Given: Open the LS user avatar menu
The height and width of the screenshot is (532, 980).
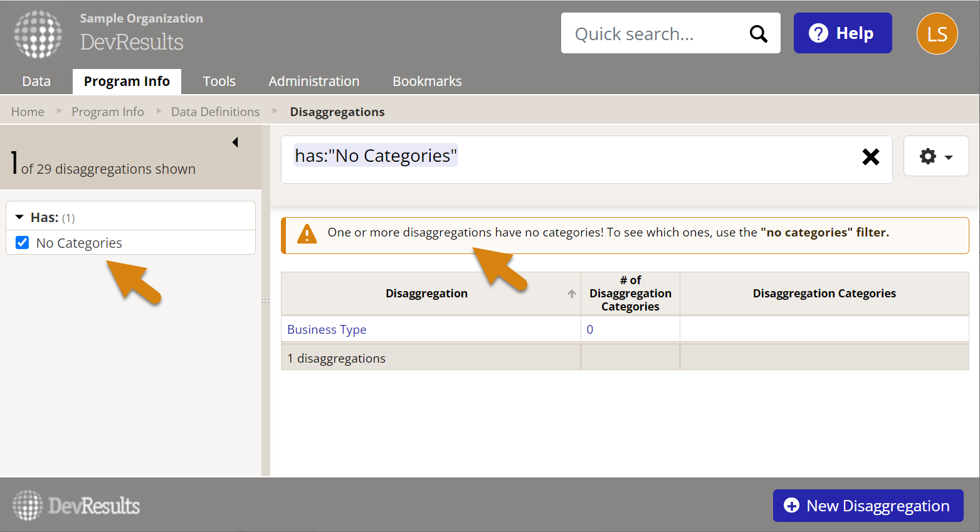Looking at the screenshot, I should [x=937, y=34].
